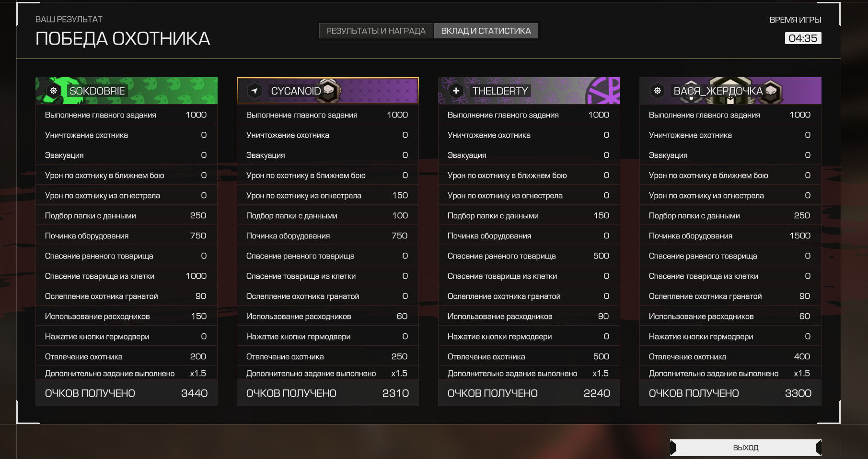Click SOKDOBRIE's ОЧКОВ ПОЛУЧЕНО 3440 total
Image resolution: width=868 pixels, height=459 pixels.
[126, 393]
